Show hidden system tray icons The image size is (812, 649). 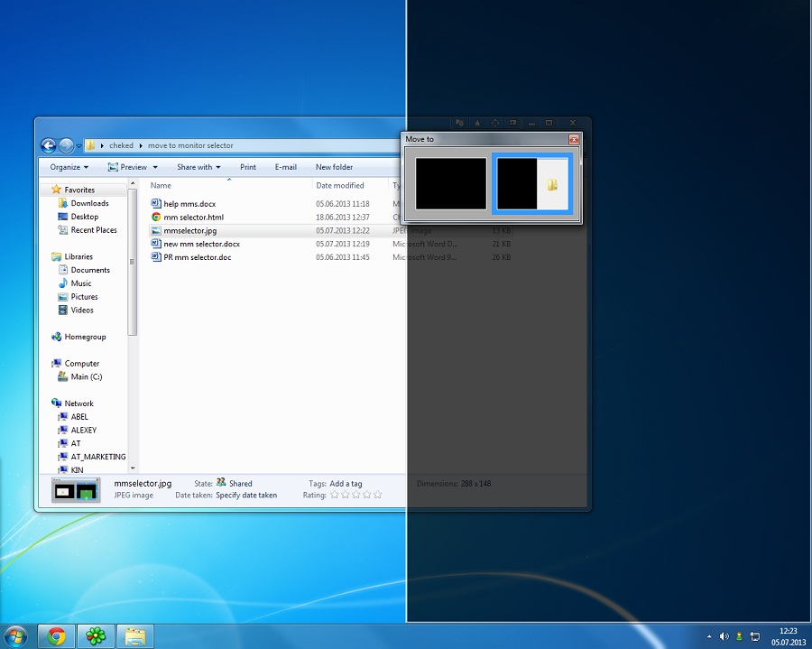coord(708,636)
